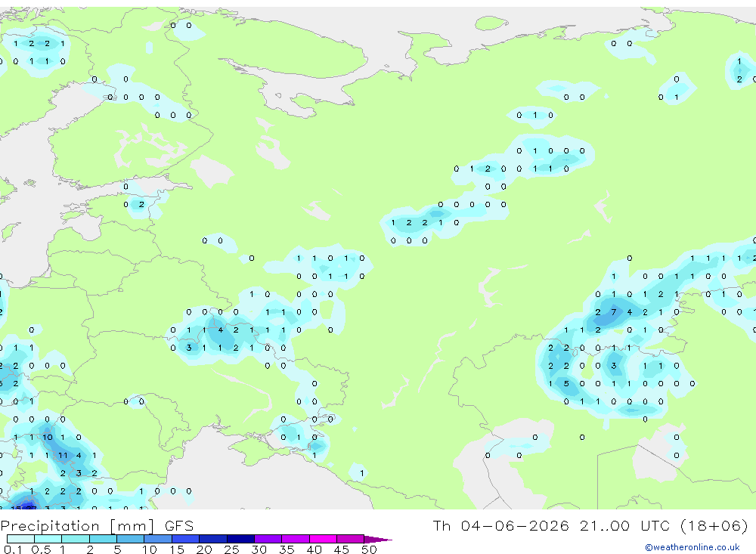Click the 15–20 mm legend swatch

(186, 539)
